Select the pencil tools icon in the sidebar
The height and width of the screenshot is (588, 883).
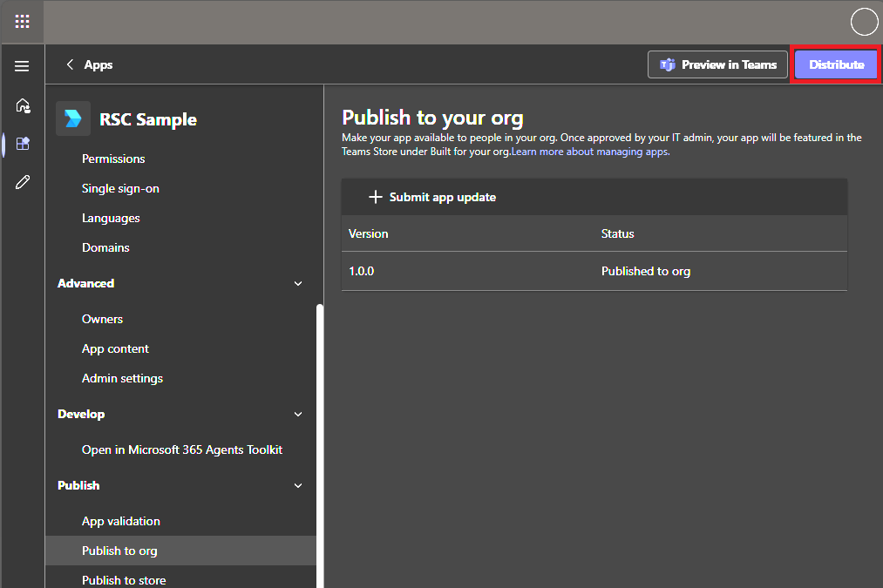(22, 181)
